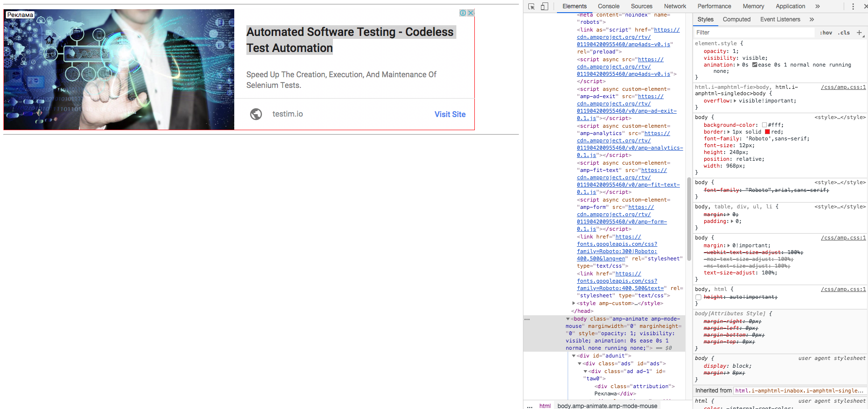Viewport: 868px width, 409px height.
Task: Open the DevTools three-dot customize menu
Action: pos(853,6)
